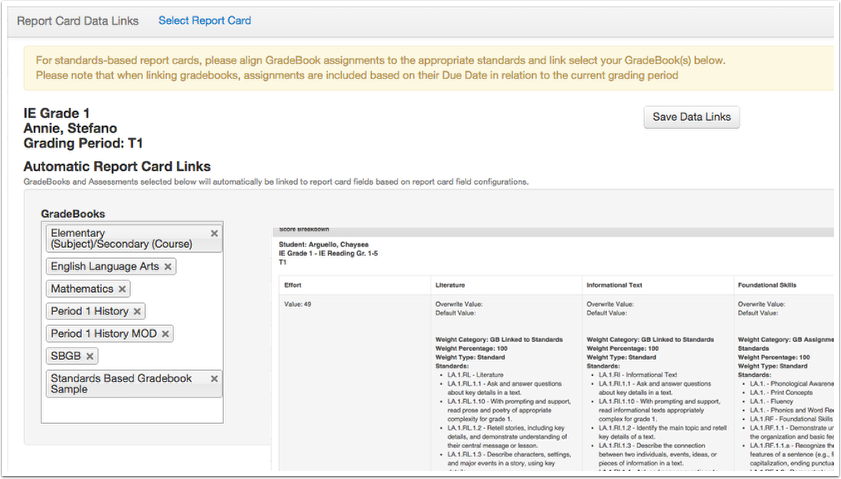Select the English Language Arts tag label
The height and width of the screenshot is (479, 841).
click(105, 267)
